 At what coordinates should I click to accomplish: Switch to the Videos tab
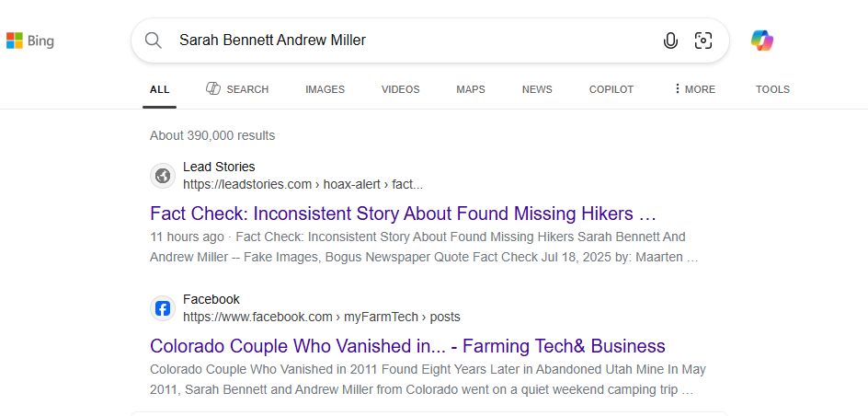pyautogui.click(x=400, y=89)
